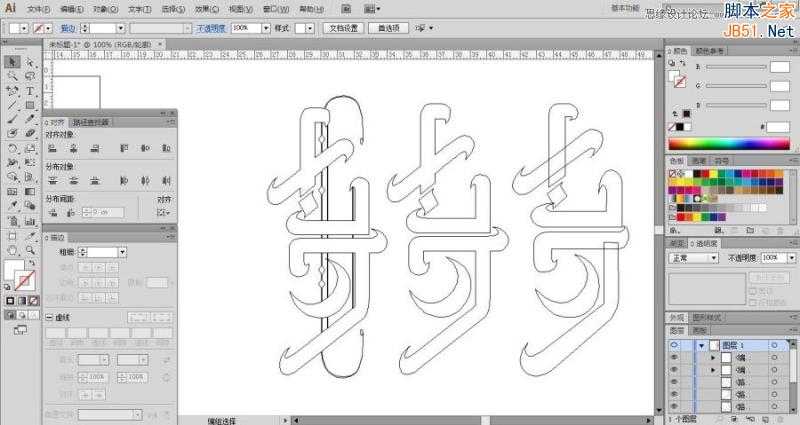Open the 编辑(E) menu
The width and height of the screenshot is (800, 425).
[x=71, y=9]
